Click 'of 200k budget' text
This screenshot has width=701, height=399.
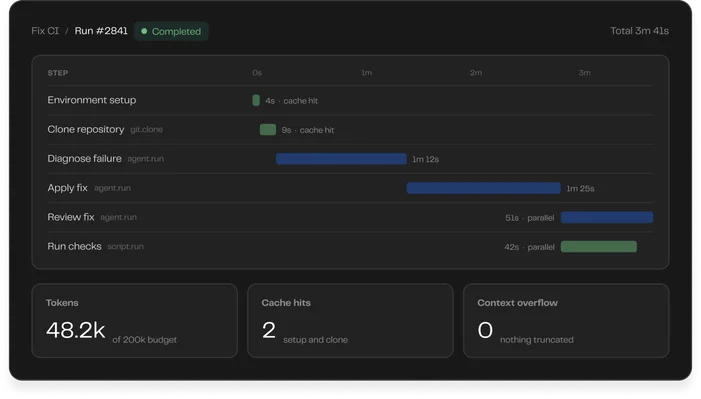[144, 340]
